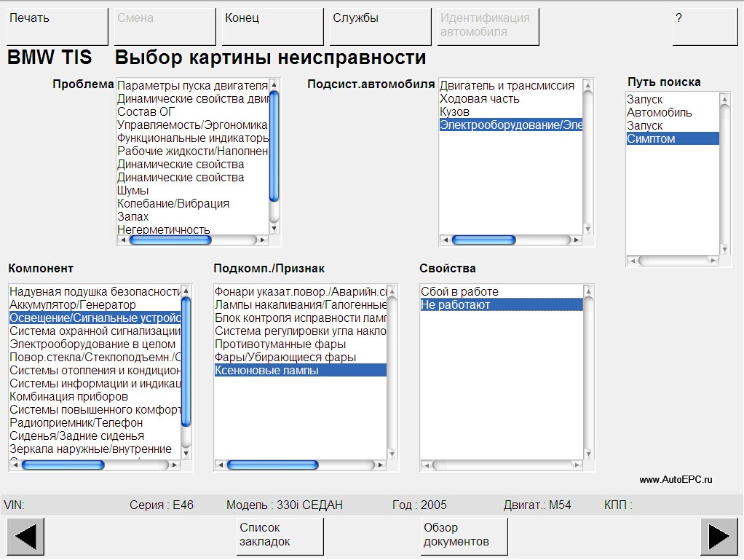Select Колебание/Вибрация problem
Image resolution: width=744 pixels, height=560 pixels.
(193, 204)
